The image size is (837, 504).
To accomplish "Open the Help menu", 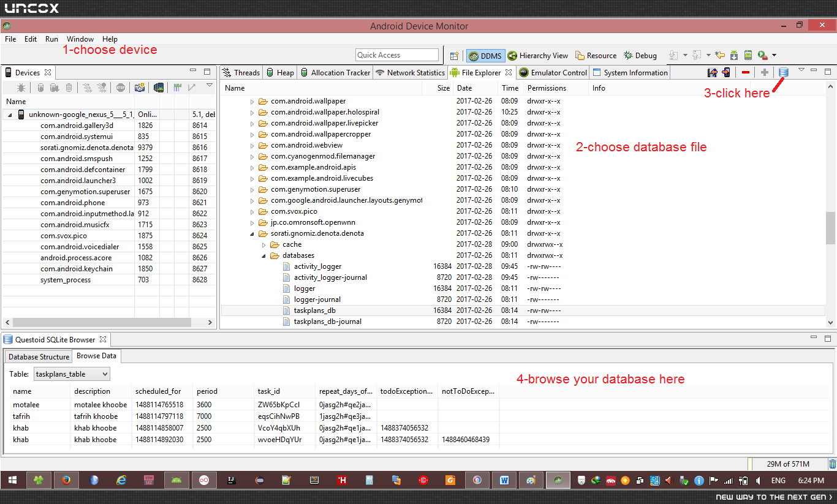I will click(110, 39).
